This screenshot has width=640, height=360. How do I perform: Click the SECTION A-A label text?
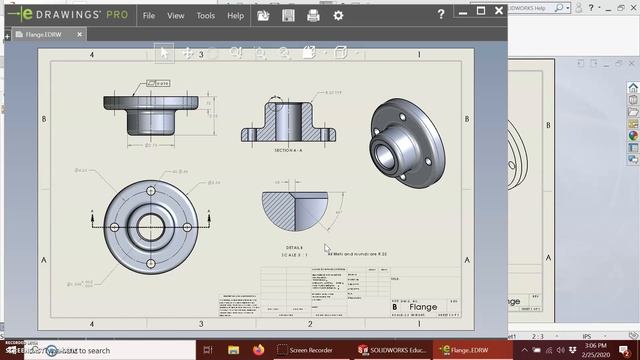click(288, 151)
